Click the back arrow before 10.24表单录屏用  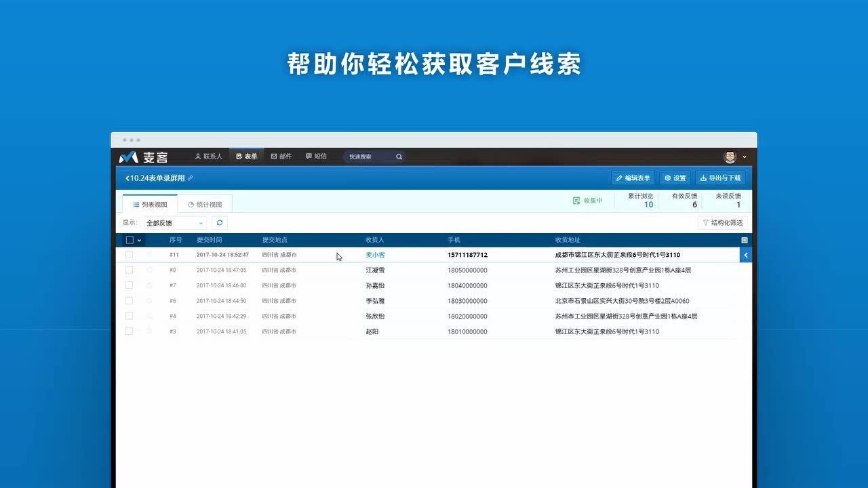point(127,178)
